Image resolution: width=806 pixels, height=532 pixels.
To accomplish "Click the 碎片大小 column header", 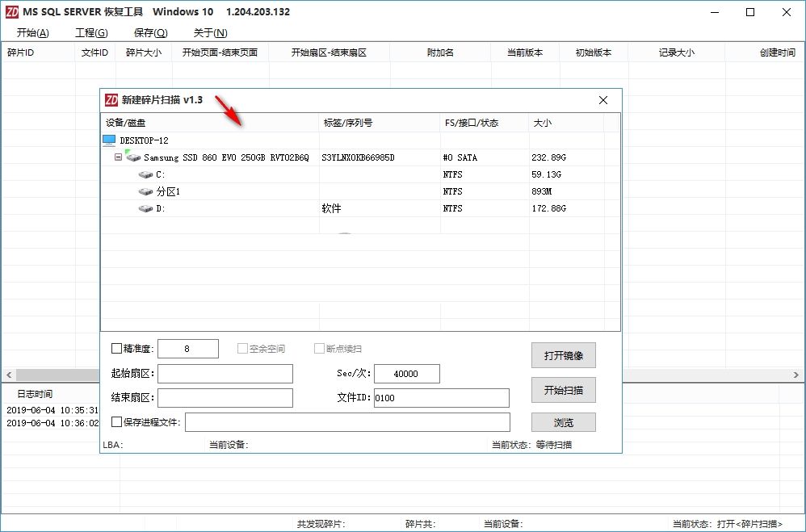I will click(x=144, y=52).
